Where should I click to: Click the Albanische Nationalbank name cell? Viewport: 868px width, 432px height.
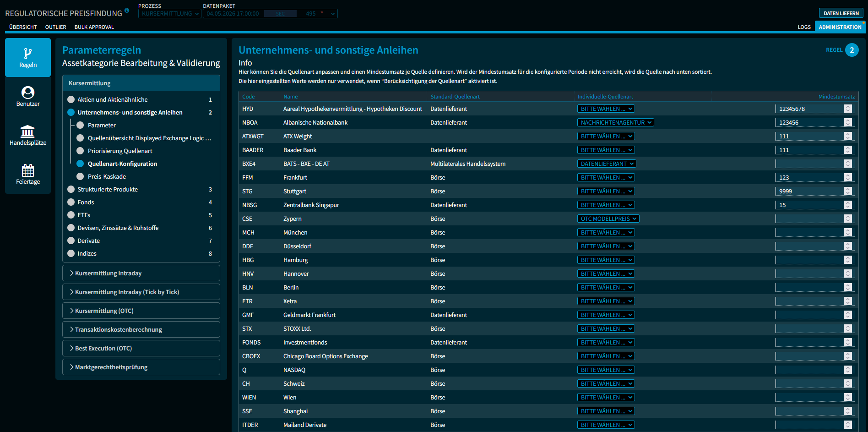(x=315, y=122)
